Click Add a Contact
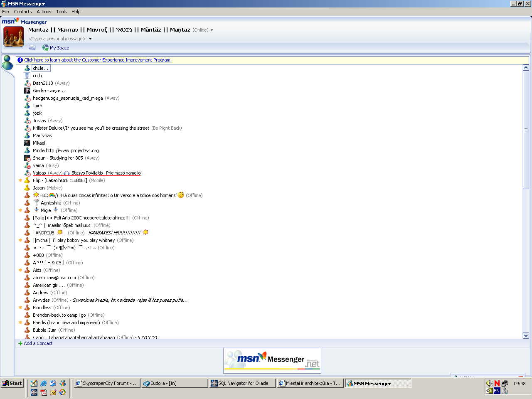The height and width of the screenshot is (399, 532). [x=38, y=343]
